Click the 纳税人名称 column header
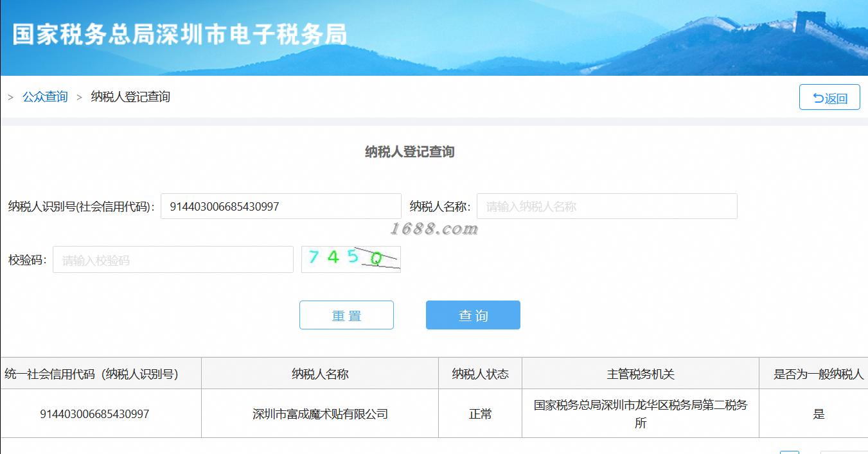 (x=320, y=374)
